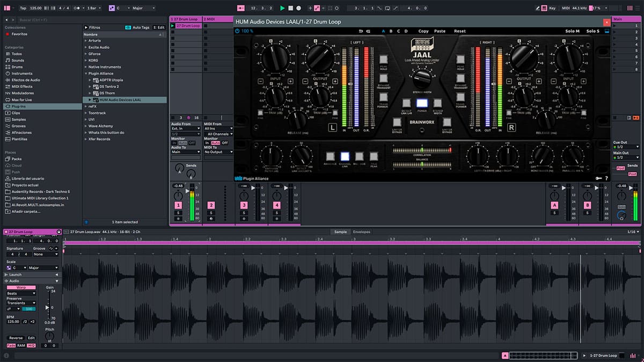This screenshot has height=362, width=644.
Task: Open the Sounds category
Action: (x=18, y=61)
